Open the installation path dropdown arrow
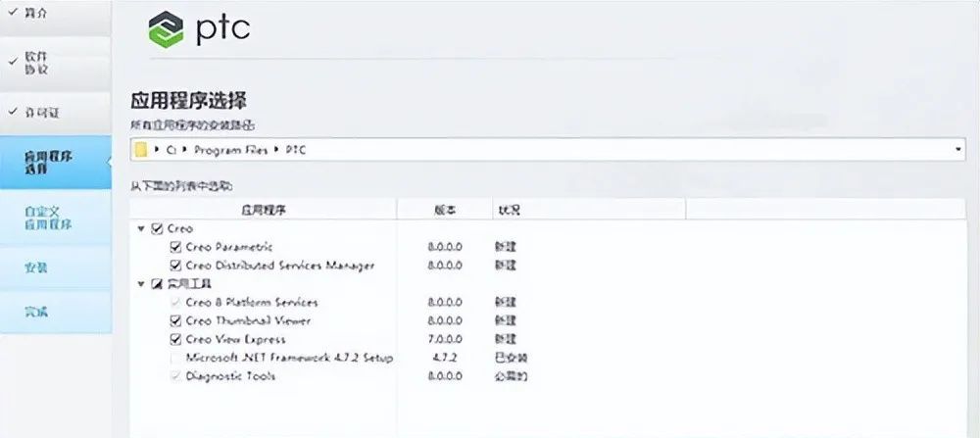Screen dimensions: 980x438 point(958,150)
